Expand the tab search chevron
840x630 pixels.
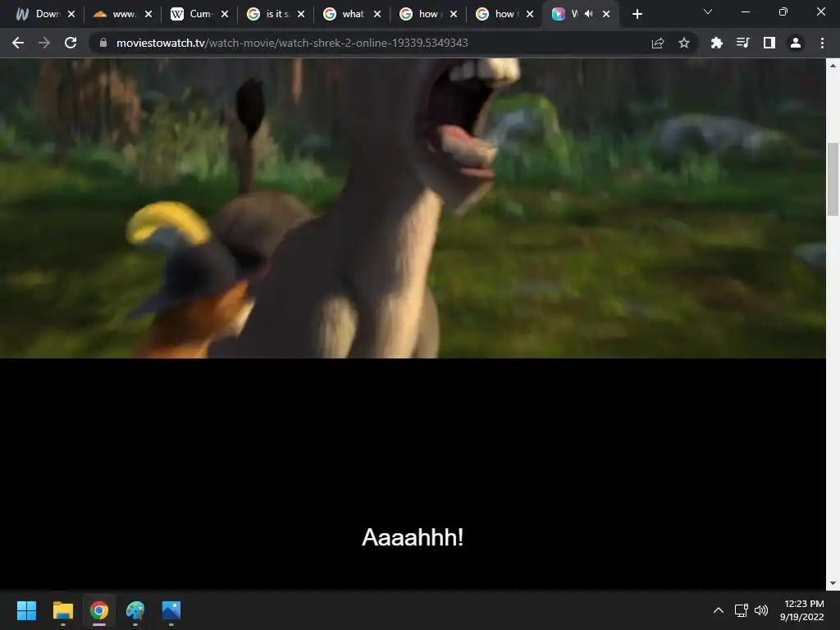pyautogui.click(x=708, y=11)
